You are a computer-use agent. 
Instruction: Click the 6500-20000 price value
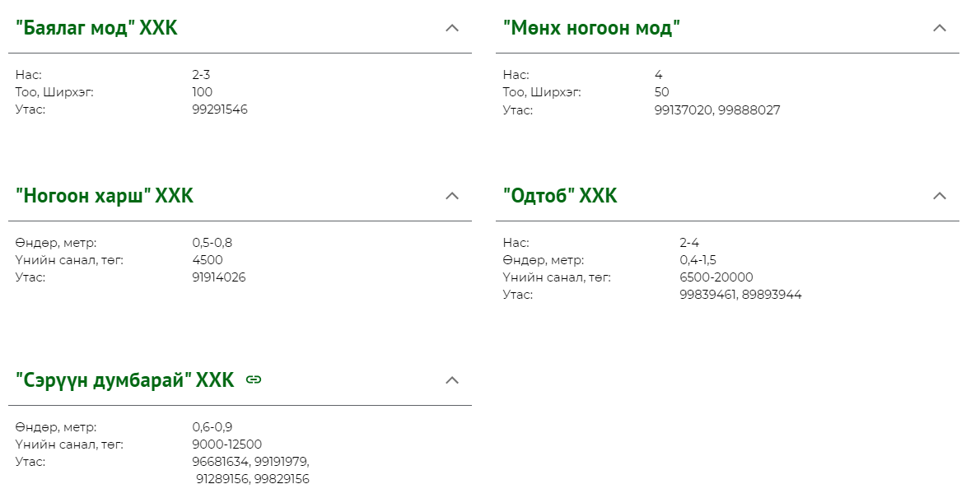click(716, 277)
